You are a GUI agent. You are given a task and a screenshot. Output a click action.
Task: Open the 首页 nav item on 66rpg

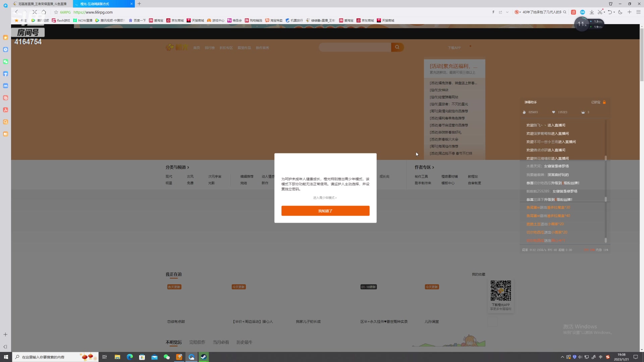[x=197, y=48]
